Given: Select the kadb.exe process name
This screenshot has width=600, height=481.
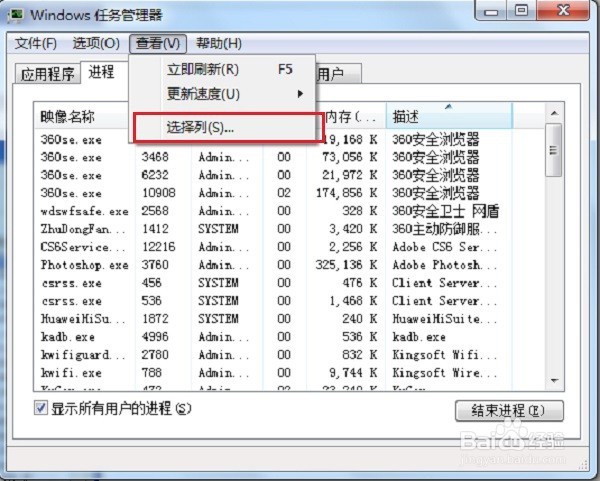Looking at the screenshot, I should pos(68,337).
